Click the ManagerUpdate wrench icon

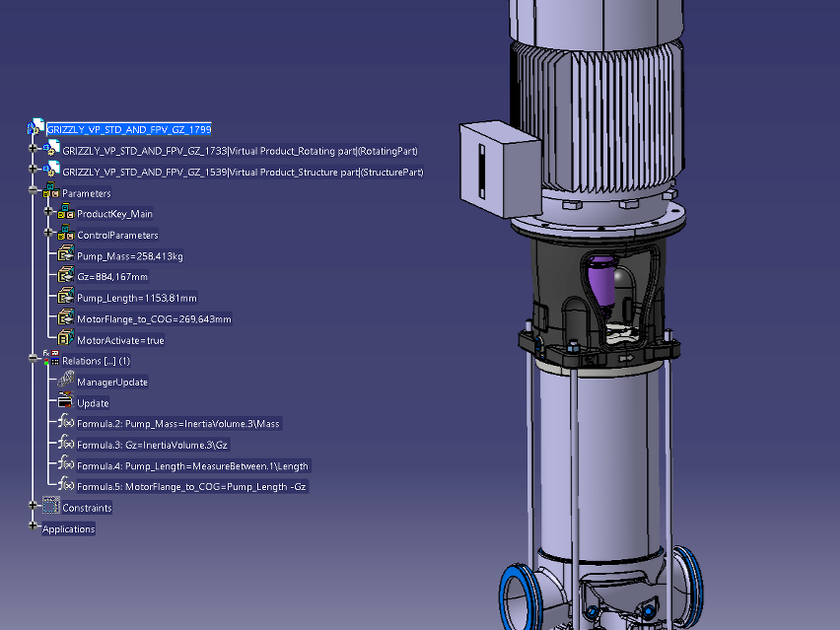pyautogui.click(x=66, y=382)
